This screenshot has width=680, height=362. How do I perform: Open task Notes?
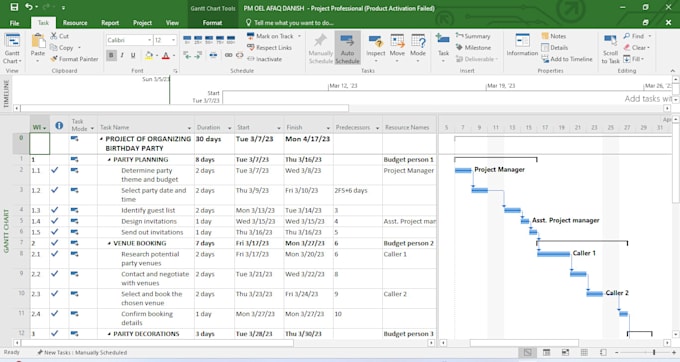click(553, 36)
